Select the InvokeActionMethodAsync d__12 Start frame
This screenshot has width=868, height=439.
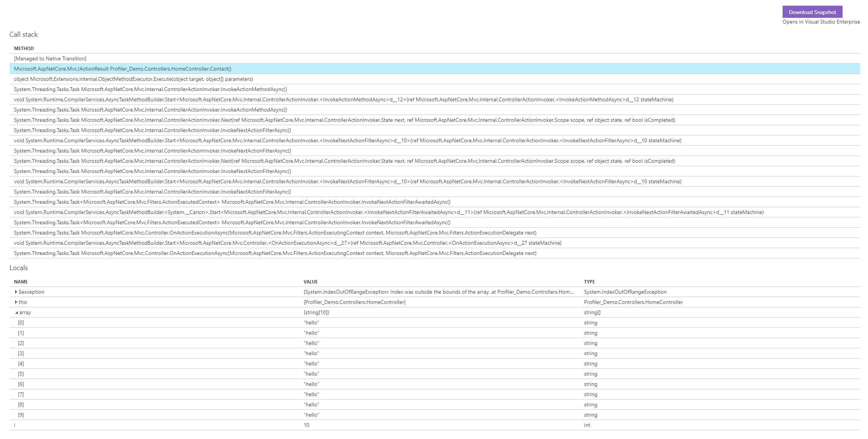coord(343,99)
